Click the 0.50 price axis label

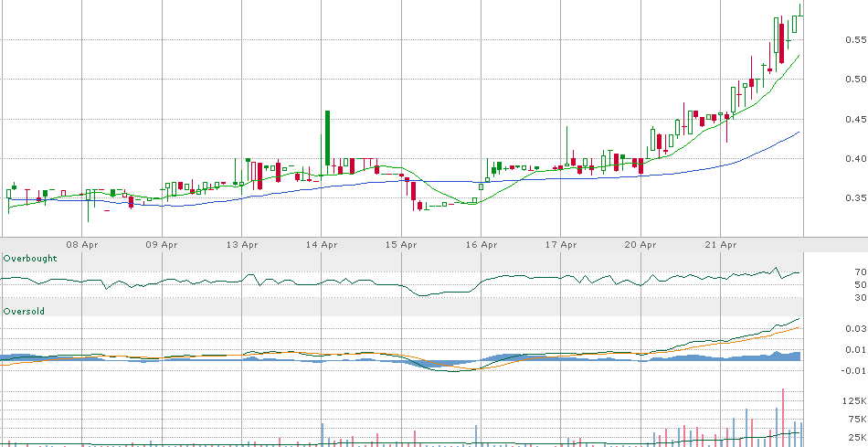click(856, 80)
